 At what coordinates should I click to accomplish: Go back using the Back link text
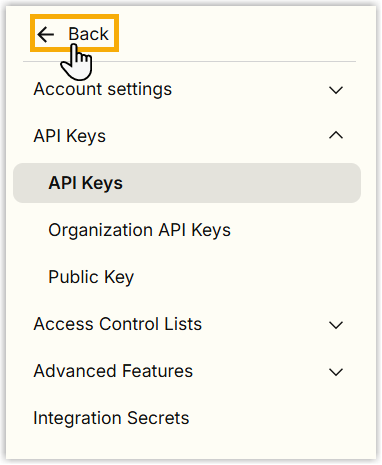click(88, 34)
